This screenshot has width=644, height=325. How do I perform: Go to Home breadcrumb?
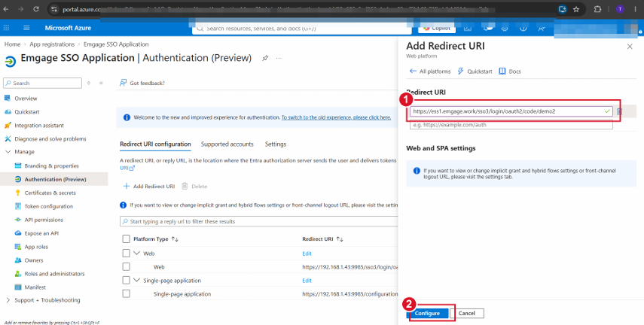coord(12,44)
